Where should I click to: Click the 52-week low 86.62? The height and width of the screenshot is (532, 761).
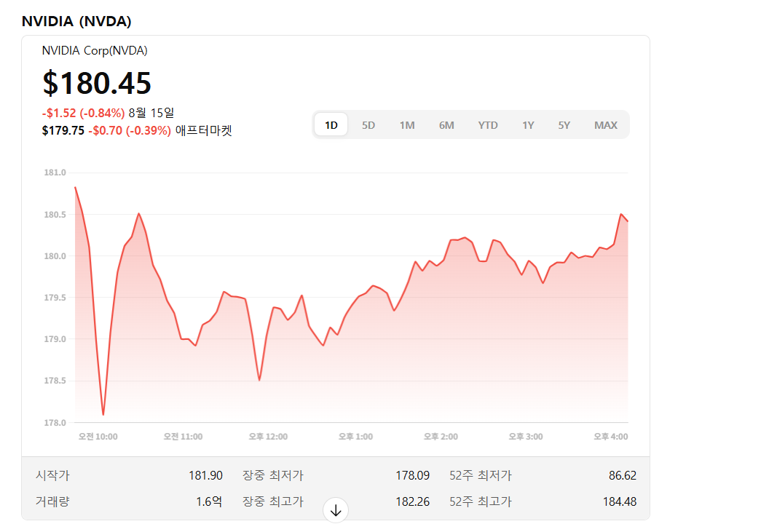coord(623,475)
